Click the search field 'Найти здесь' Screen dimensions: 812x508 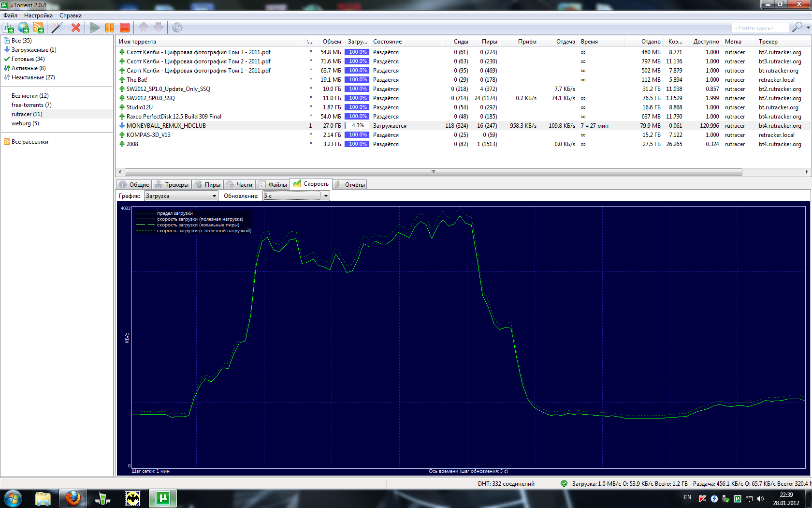point(760,28)
